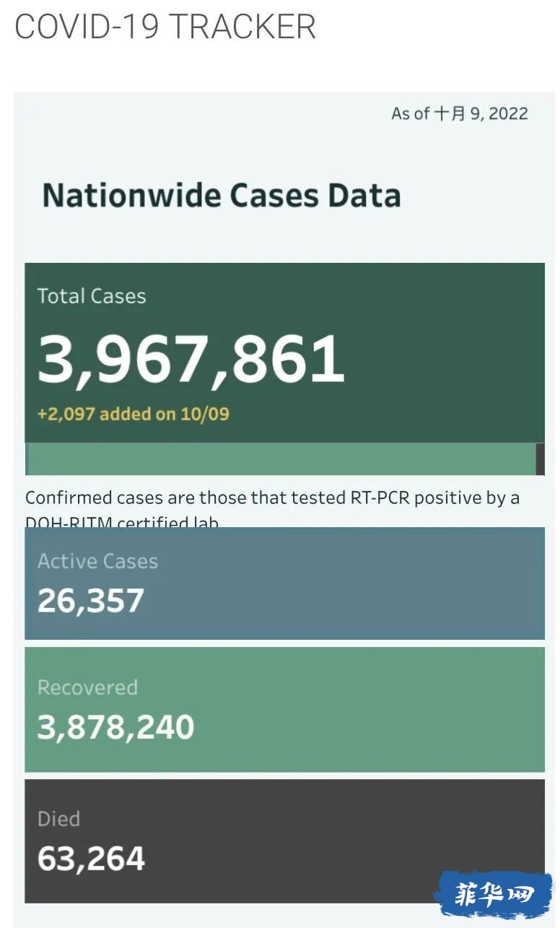Click the 63,264 deaths figure
560x928 pixels.
point(91,859)
